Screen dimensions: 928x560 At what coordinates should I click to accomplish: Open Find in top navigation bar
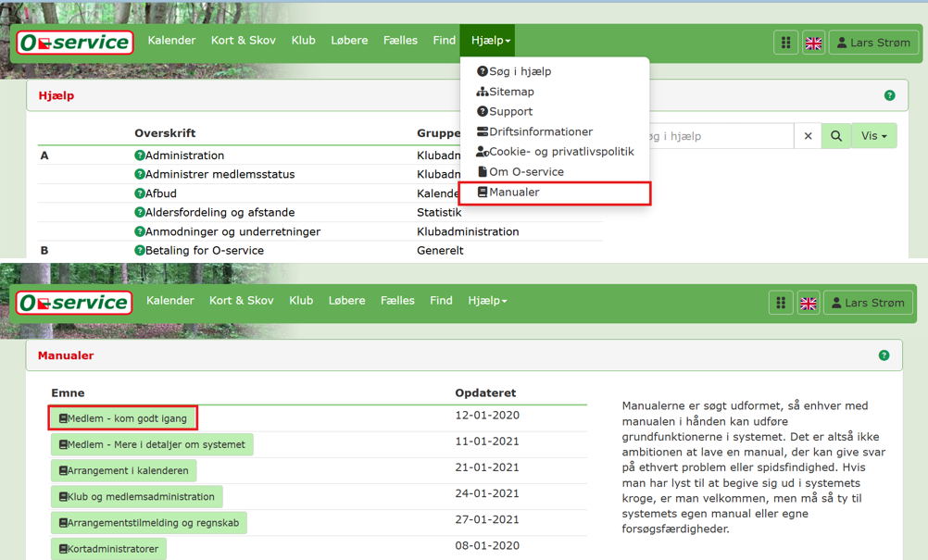(444, 40)
